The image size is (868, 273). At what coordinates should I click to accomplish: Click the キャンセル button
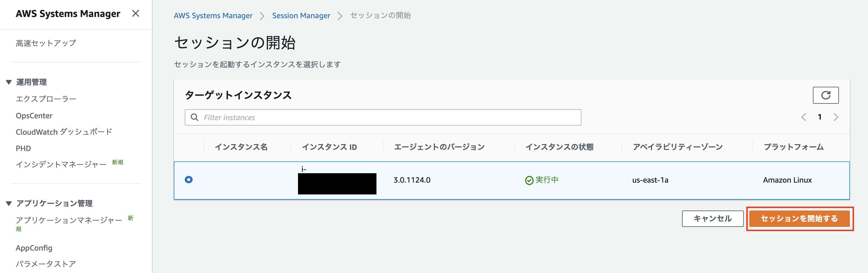click(712, 219)
